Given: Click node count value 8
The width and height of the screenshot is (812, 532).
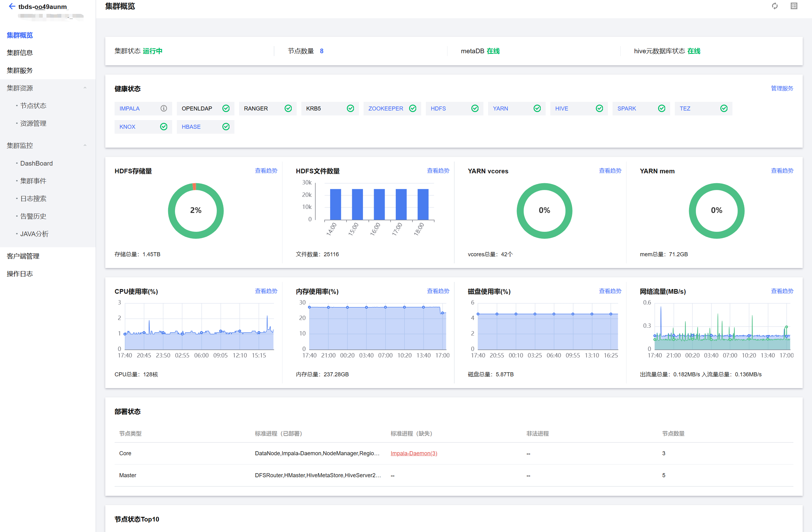Looking at the screenshot, I should point(321,51).
